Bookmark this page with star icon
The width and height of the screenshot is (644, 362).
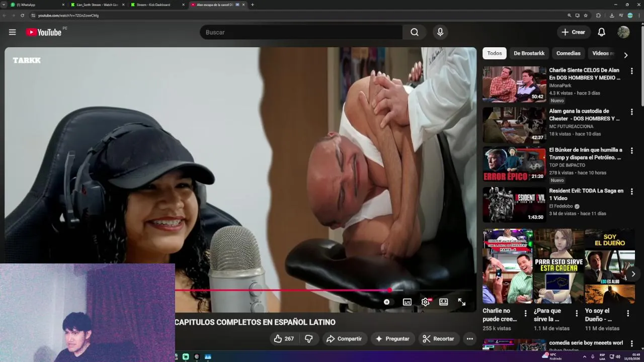(586, 16)
